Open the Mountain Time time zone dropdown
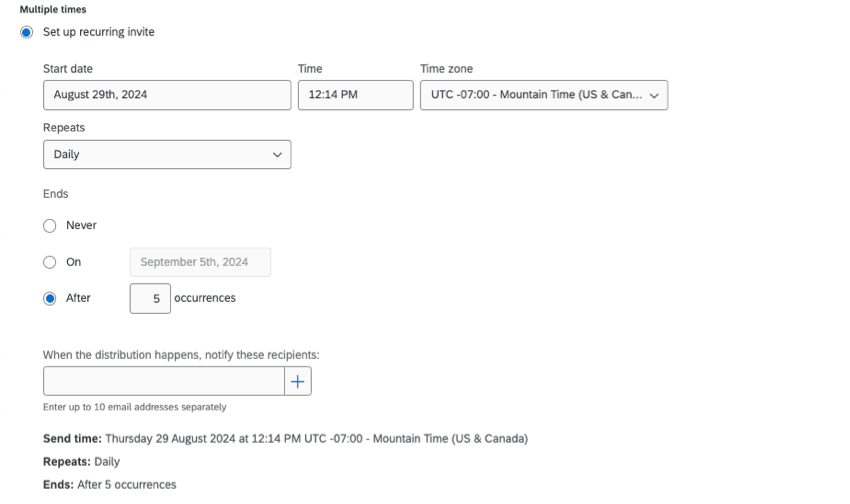This screenshot has height=504, width=850. click(543, 96)
